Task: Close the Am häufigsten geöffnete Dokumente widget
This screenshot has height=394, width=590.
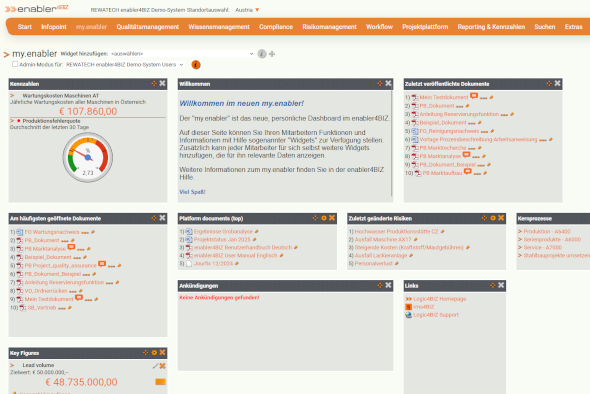Action: (x=162, y=218)
